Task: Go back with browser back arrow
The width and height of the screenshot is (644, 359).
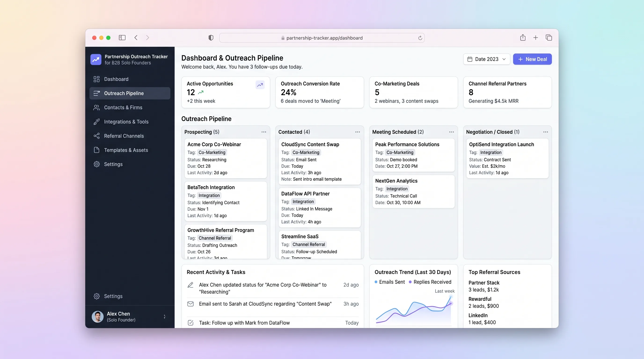Action: click(x=136, y=38)
